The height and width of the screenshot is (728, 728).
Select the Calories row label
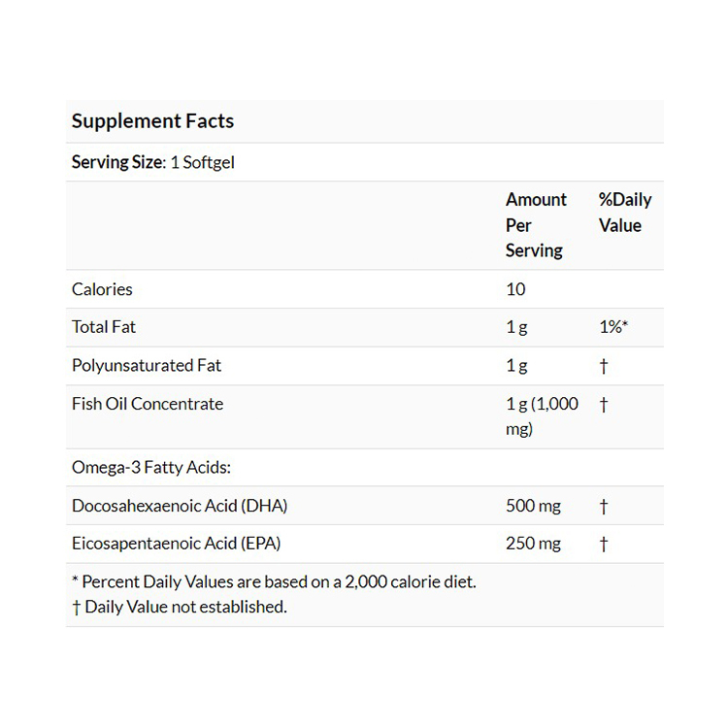(x=102, y=289)
